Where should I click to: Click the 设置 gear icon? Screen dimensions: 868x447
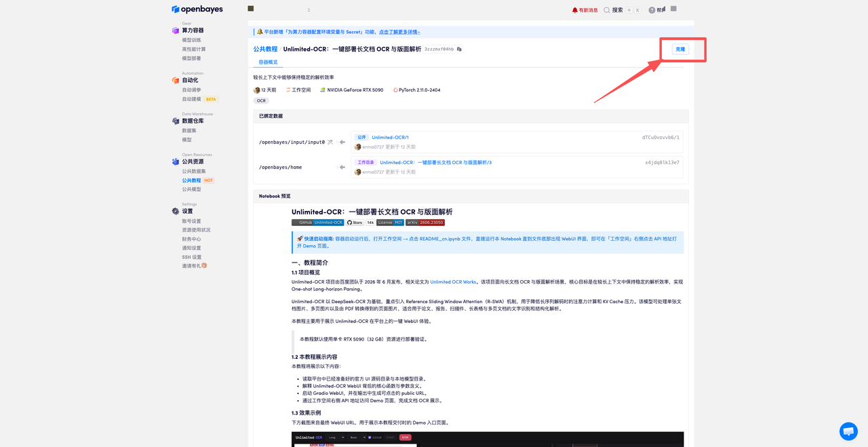[176, 211]
